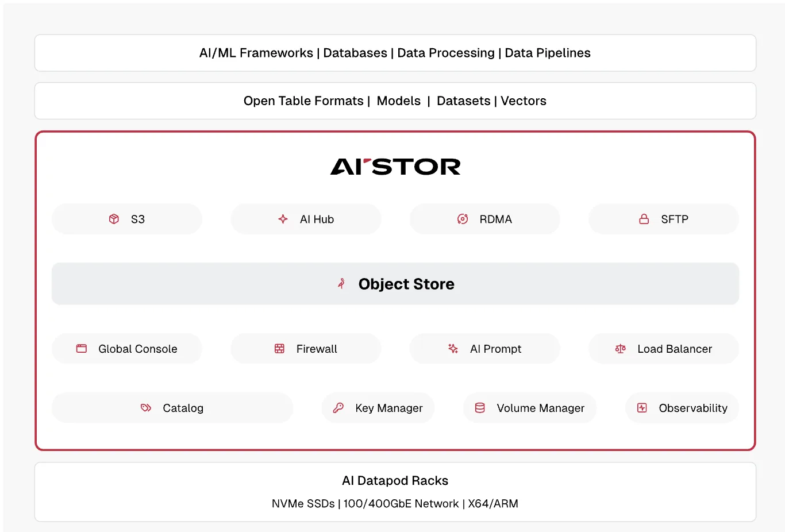
Task: Click the Firewall brick-wall icon
Action: point(279,349)
